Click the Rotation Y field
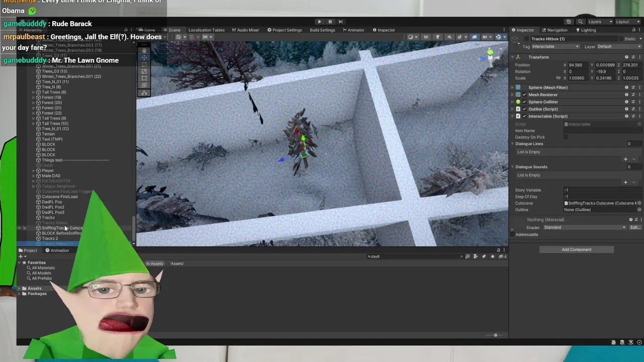 pos(605,71)
